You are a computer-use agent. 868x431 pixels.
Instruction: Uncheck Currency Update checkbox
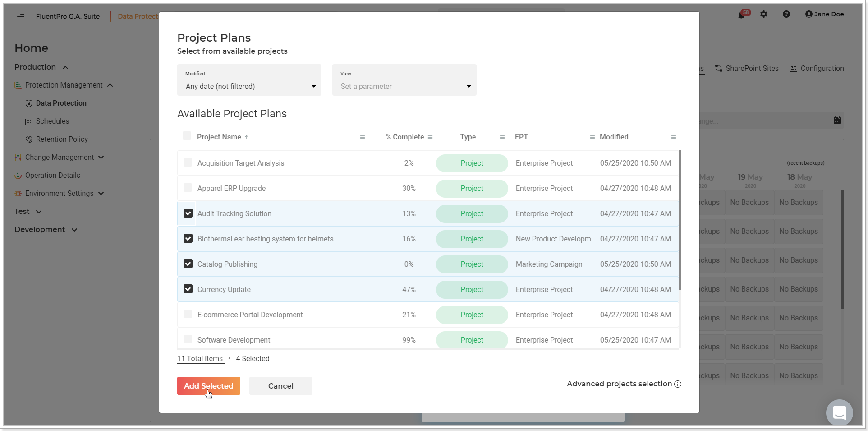(188, 289)
